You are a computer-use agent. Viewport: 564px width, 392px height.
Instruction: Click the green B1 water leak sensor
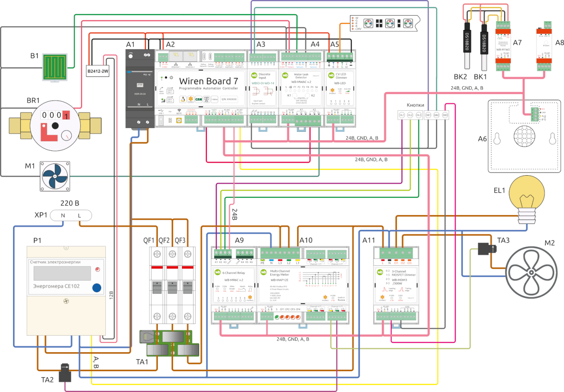tap(56, 67)
